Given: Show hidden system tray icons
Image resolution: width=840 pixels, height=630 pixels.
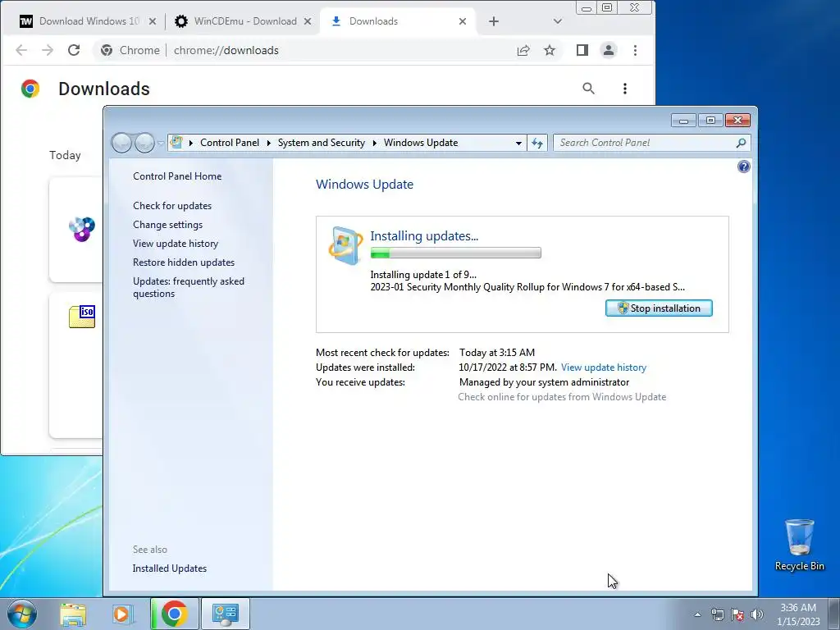Looking at the screenshot, I should [x=697, y=614].
